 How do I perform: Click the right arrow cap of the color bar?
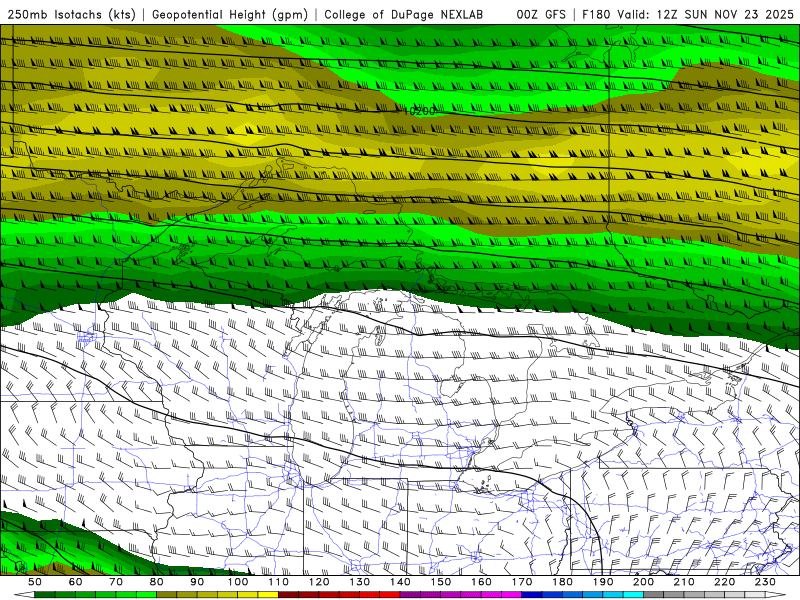tap(776, 595)
